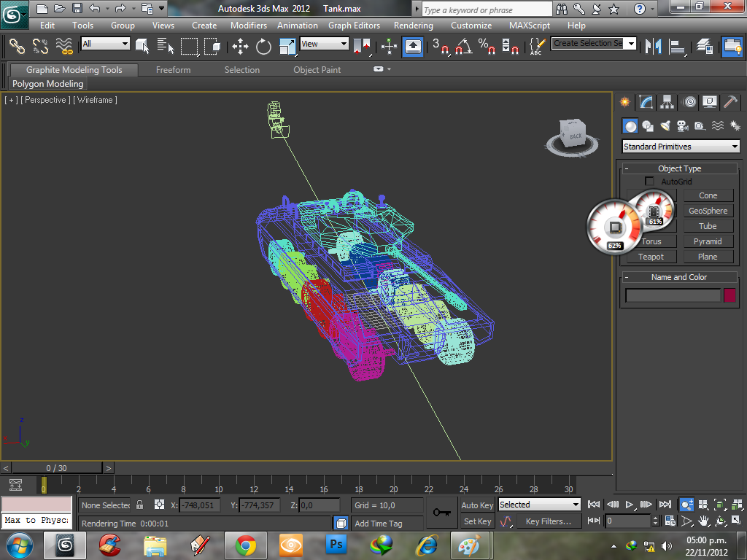747x560 pixels.
Task: Click the Unlink Selection icon
Action: point(41,46)
